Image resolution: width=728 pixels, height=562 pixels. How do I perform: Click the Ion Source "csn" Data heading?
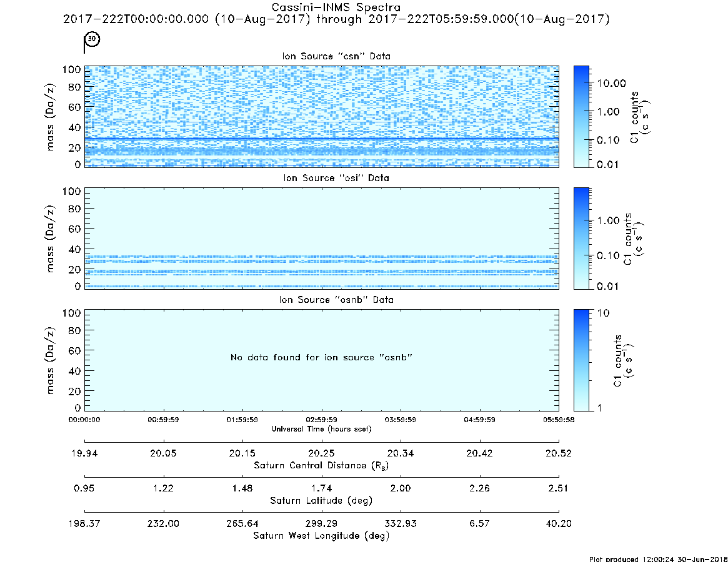click(x=336, y=56)
